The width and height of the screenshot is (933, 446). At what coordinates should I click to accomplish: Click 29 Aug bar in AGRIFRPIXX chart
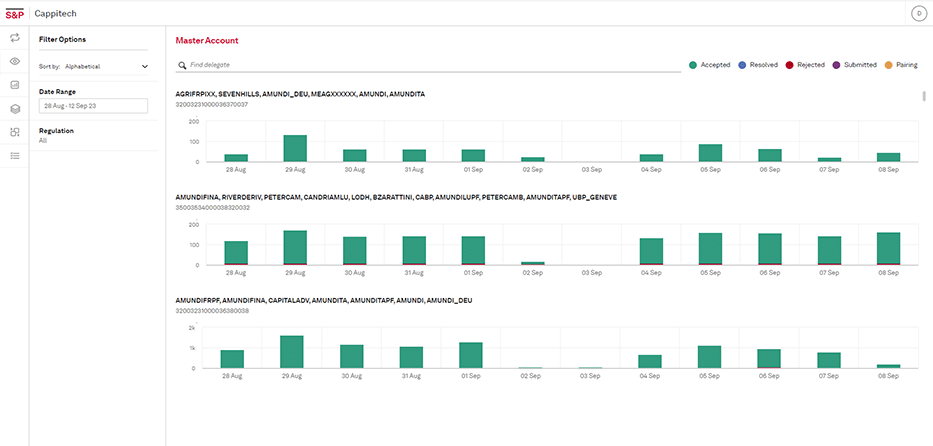tap(295, 149)
